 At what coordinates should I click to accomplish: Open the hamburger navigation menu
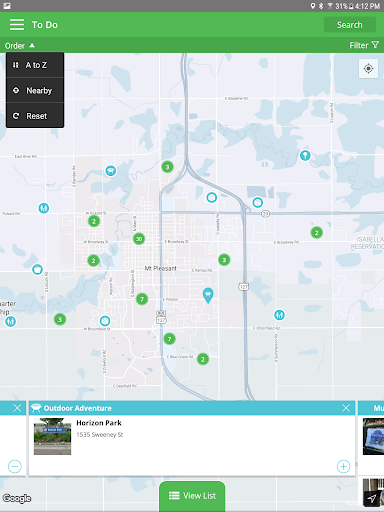click(x=17, y=25)
